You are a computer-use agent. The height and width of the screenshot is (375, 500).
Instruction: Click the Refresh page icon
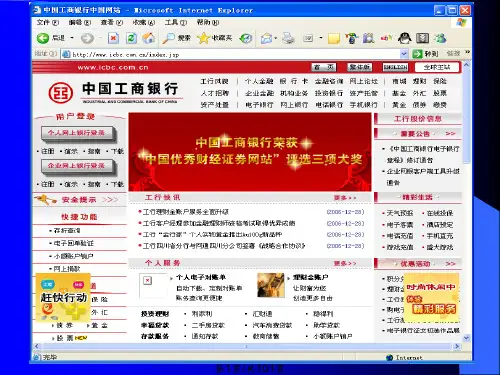(131, 38)
